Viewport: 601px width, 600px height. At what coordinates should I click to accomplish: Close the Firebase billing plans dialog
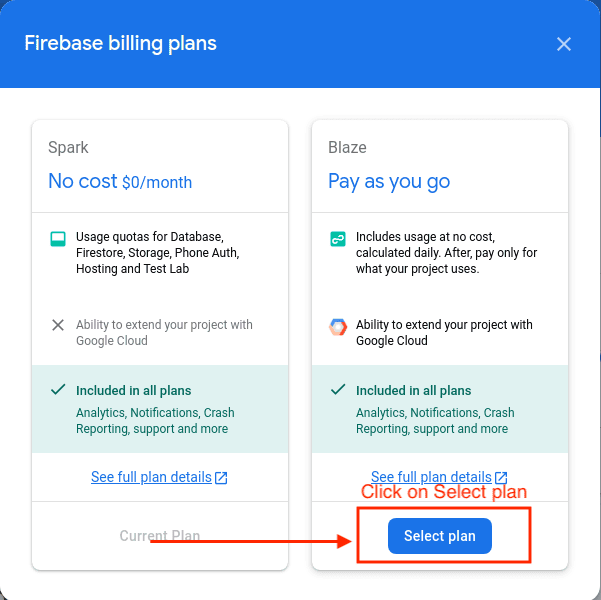[x=564, y=44]
